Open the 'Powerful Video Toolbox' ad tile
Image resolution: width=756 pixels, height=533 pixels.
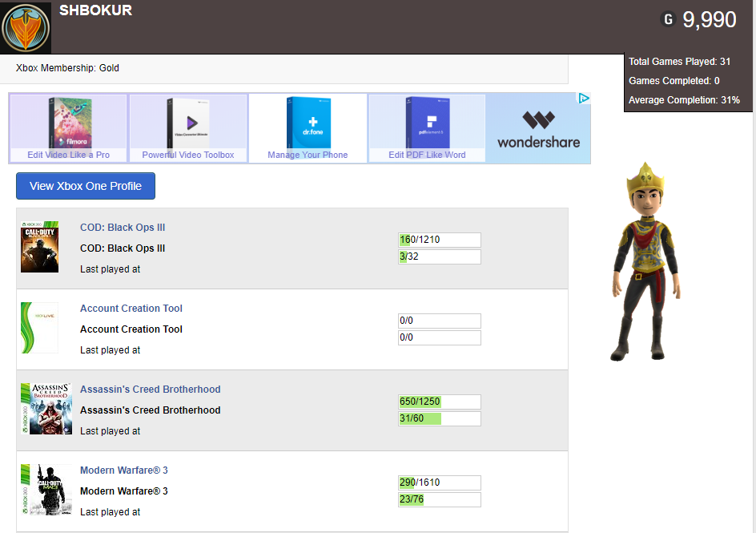[x=188, y=127]
